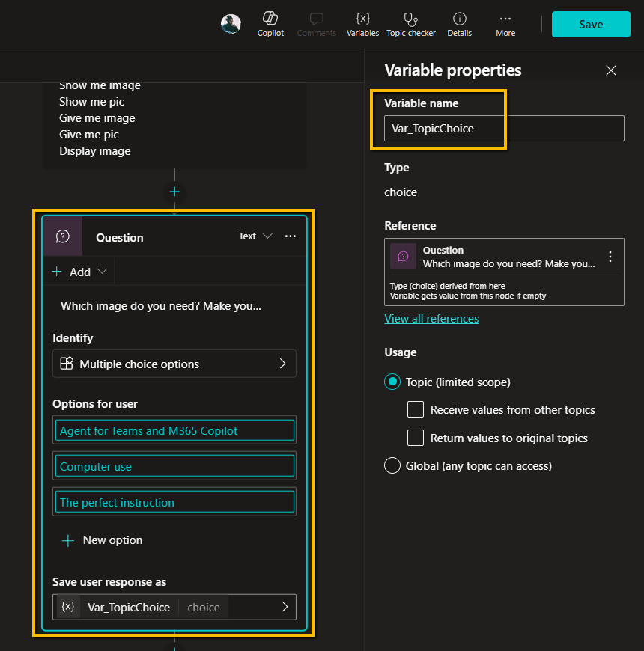Close the Variable properties panel
Image resolution: width=644 pixels, height=651 pixels.
click(611, 70)
